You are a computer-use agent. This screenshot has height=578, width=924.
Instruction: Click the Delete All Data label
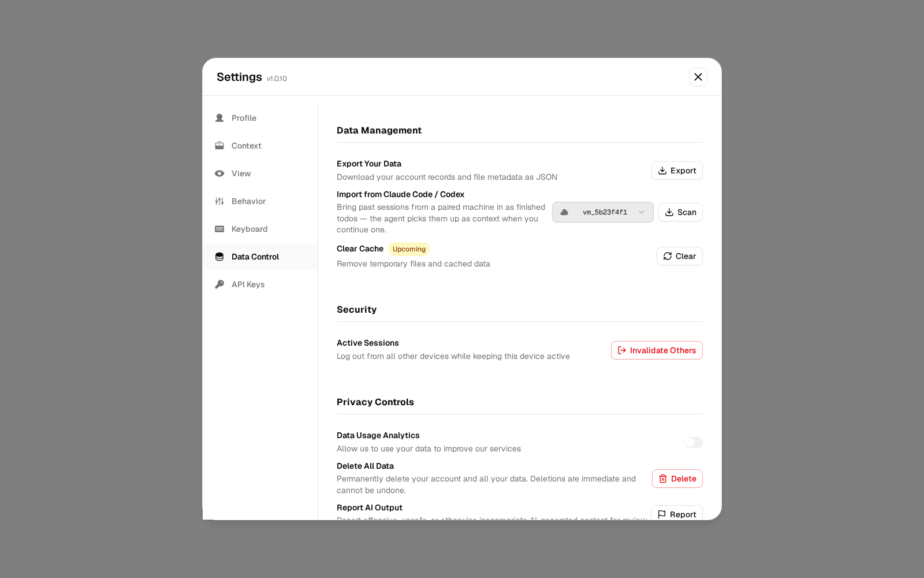[x=365, y=466]
